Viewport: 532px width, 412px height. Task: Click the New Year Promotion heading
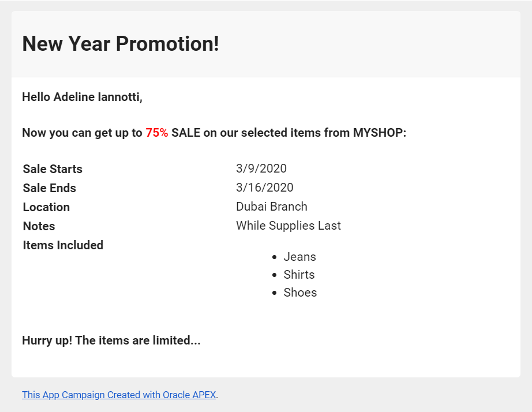tap(121, 44)
